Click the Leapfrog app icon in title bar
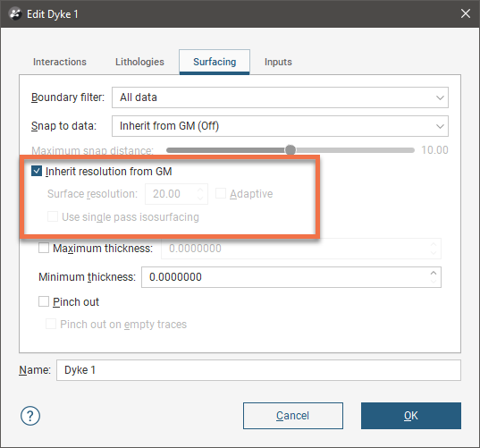Image resolution: width=480 pixels, height=448 pixels. [x=14, y=14]
